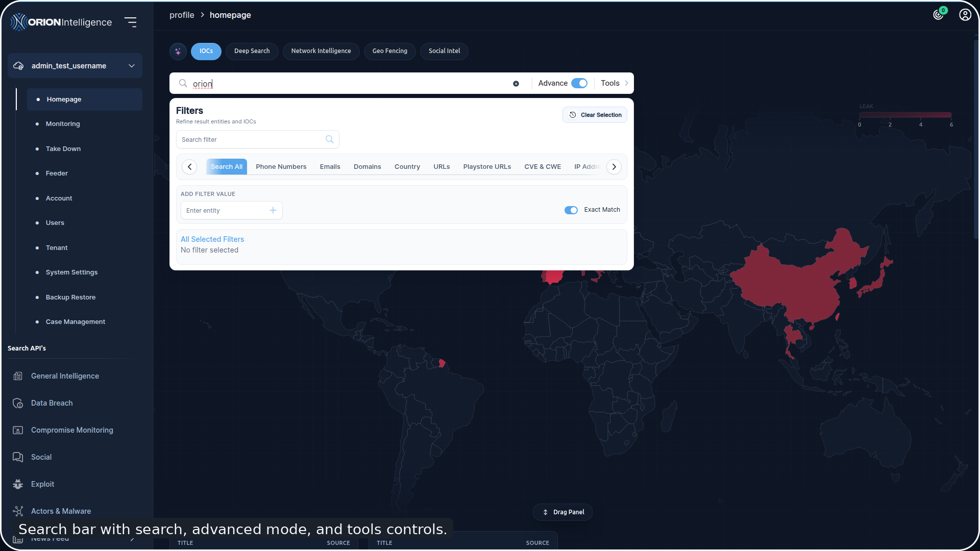The height and width of the screenshot is (551, 980).
Task: Switch to the Social Intel tab
Action: click(445, 51)
